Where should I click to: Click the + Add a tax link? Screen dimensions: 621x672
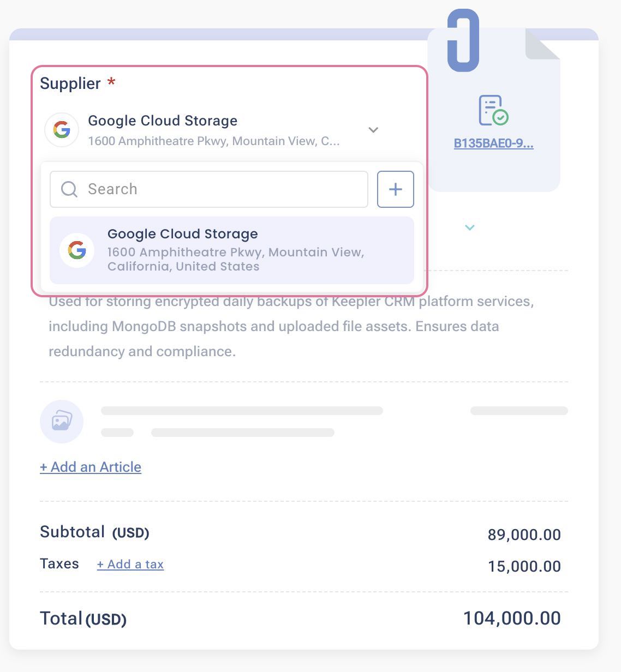pos(130,565)
